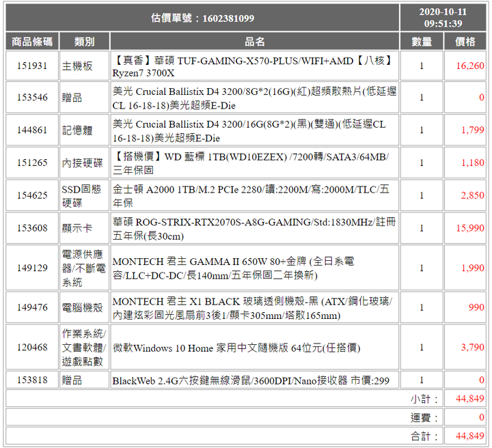The image size is (492, 448).
Task: Click the 商品條碼 column header
Action: [x=32, y=42]
